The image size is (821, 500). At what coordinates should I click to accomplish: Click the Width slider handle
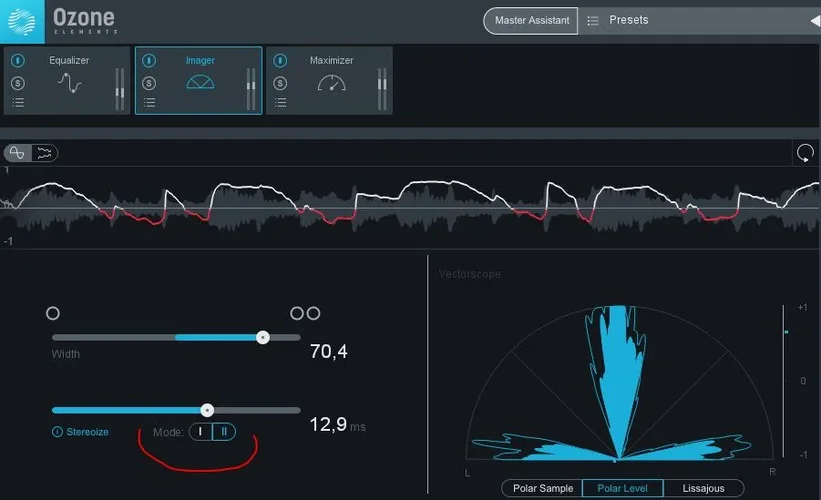(x=263, y=338)
